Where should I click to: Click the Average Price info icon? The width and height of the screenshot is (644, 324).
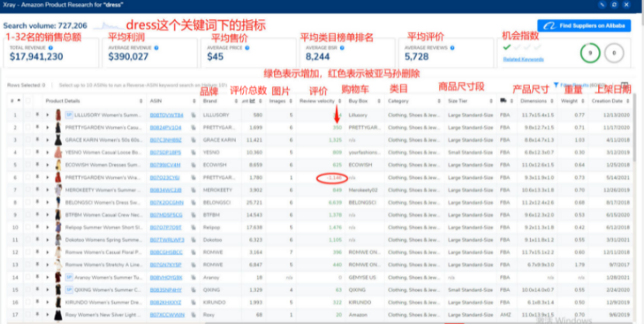click(x=247, y=47)
